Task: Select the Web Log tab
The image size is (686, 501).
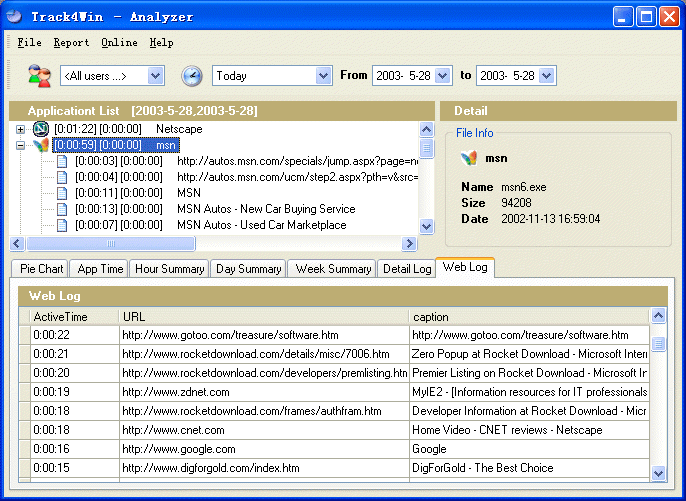Action: coord(465,267)
